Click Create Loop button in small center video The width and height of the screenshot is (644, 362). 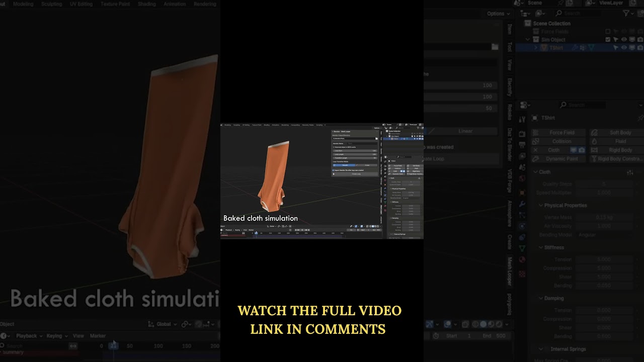pyautogui.click(x=355, y=174)
